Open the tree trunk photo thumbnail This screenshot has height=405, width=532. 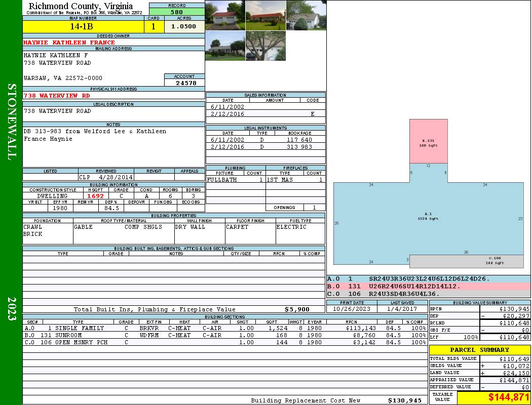point(265,46)
